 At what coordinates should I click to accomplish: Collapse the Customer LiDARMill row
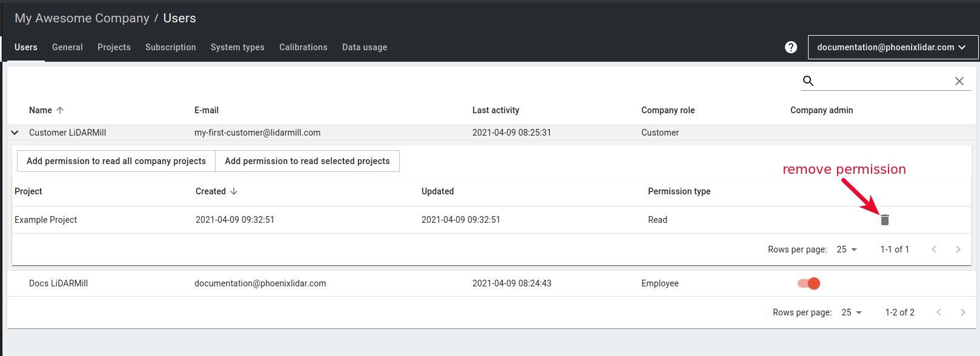(x=15, y=133)
